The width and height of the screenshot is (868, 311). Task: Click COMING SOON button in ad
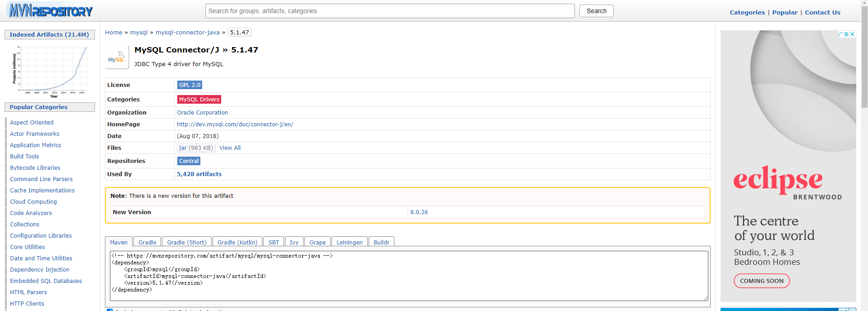click(x=762, y=281)
